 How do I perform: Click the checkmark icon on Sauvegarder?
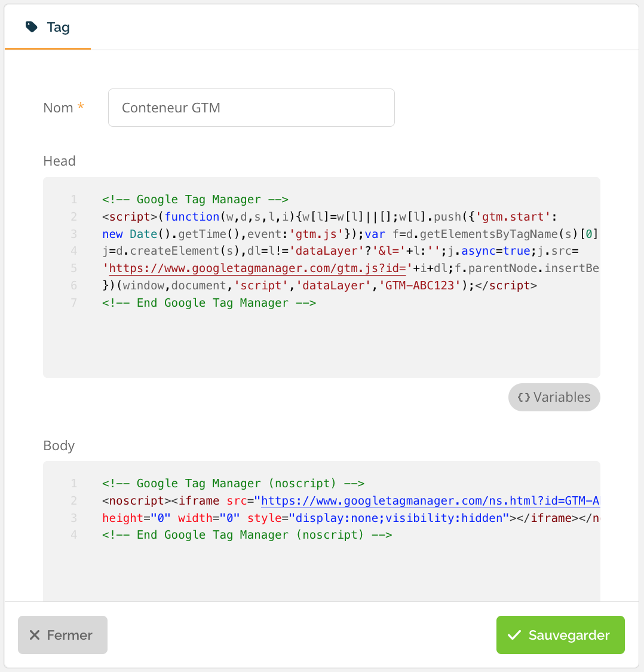[514, 635]
